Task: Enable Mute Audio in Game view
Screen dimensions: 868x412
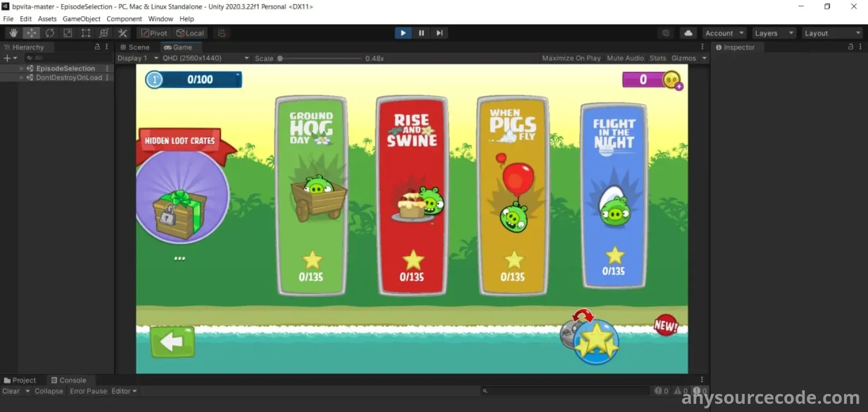Action: coord(625,58)
